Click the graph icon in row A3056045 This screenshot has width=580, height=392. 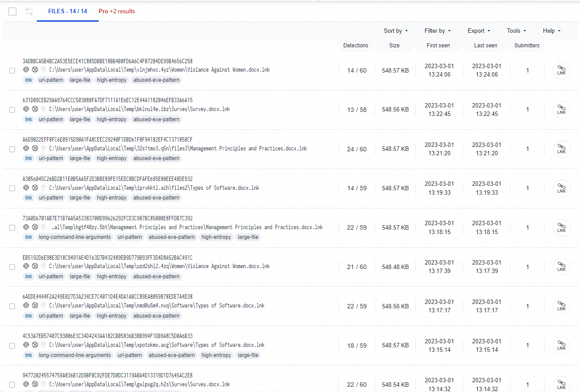35,188
